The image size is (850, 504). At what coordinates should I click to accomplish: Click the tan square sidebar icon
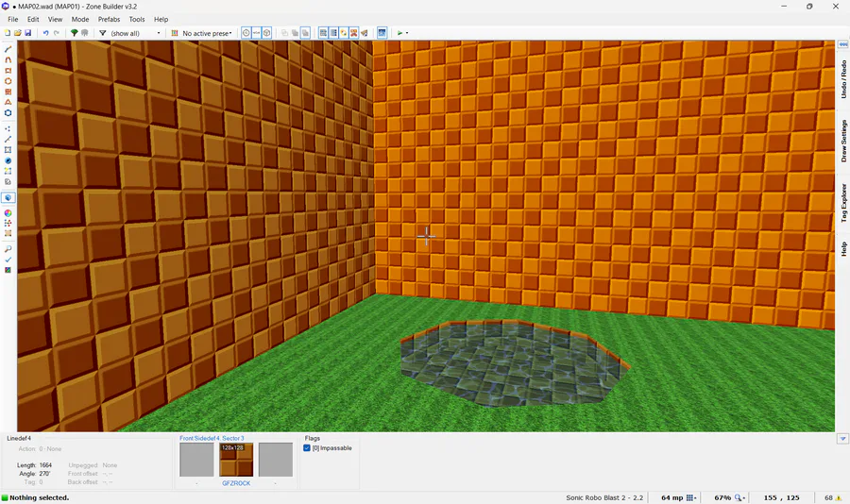click(8, 233)
